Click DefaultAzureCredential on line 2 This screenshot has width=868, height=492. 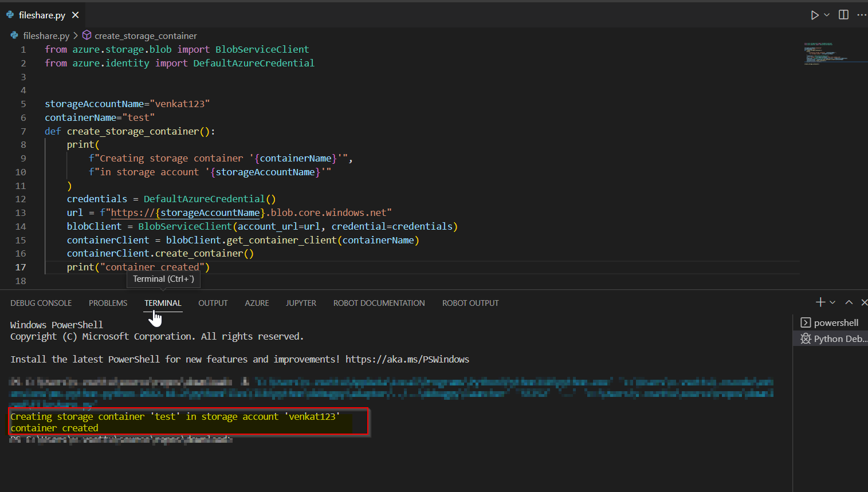(x=253, y=63)
